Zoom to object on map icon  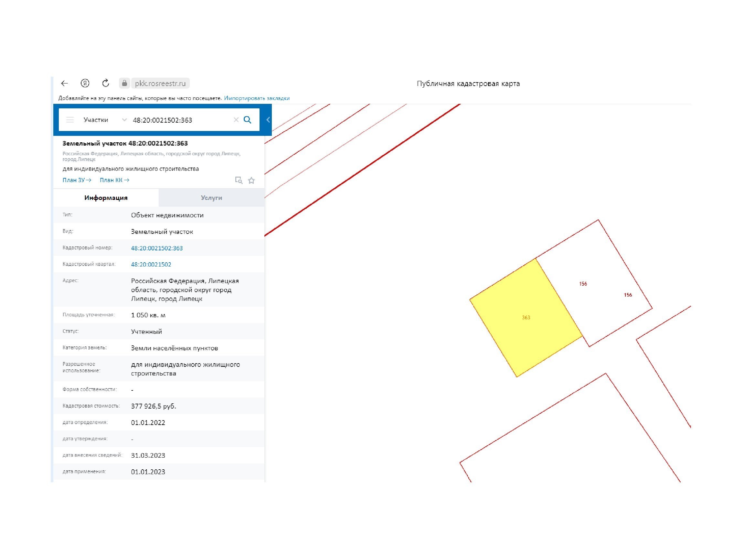pyautogui.click(x=239, y=180)
